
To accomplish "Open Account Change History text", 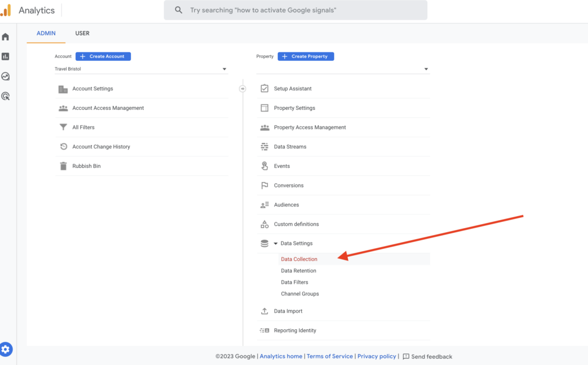I will tap(101, 147).
